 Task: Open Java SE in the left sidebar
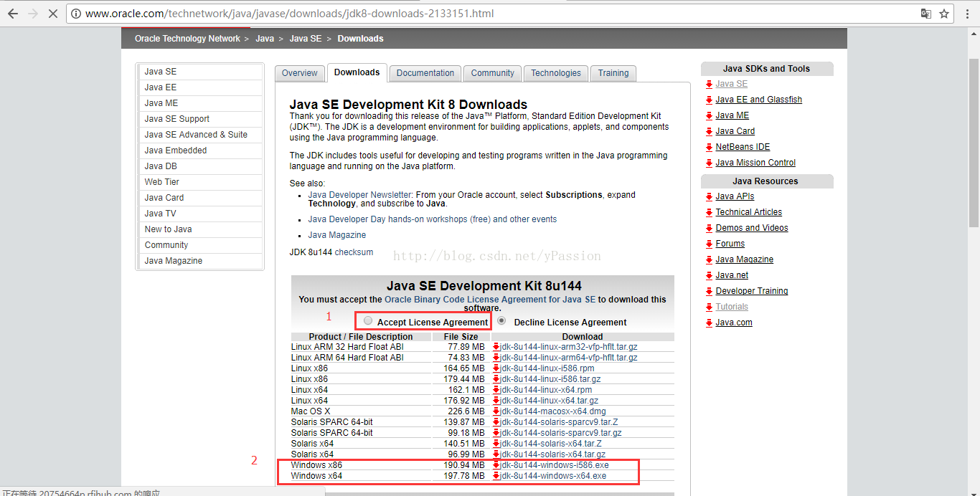tap(200, 72)
